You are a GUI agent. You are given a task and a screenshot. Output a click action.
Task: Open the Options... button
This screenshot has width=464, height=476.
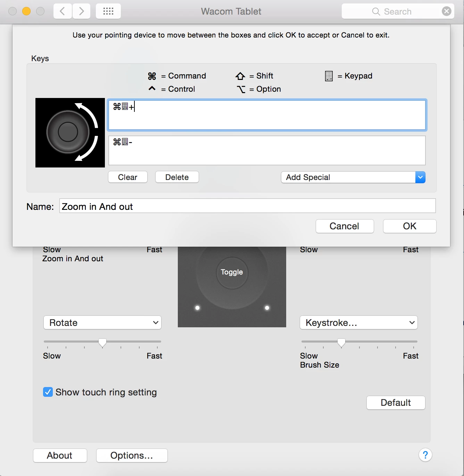(132, 456)
